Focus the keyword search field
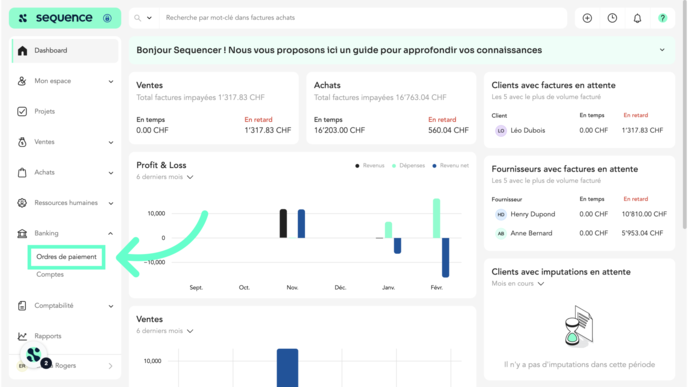Screen dimensions: 688x387 point(362,18)
